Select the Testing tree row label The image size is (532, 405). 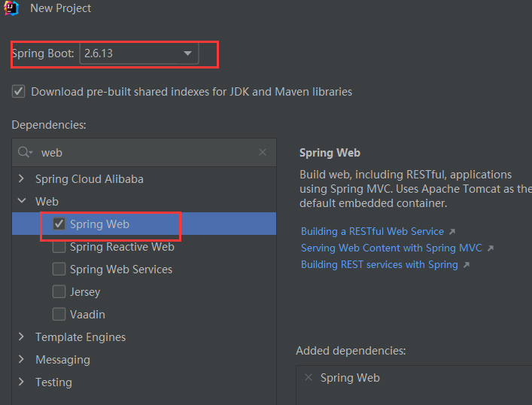point(53,382)
